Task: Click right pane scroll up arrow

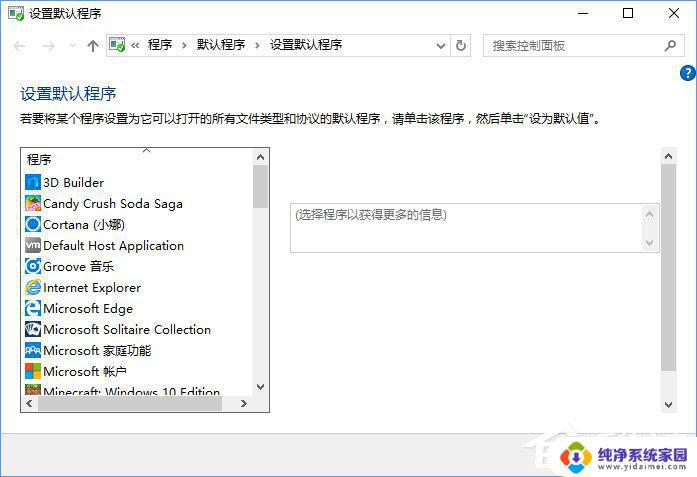Action: 668,156
